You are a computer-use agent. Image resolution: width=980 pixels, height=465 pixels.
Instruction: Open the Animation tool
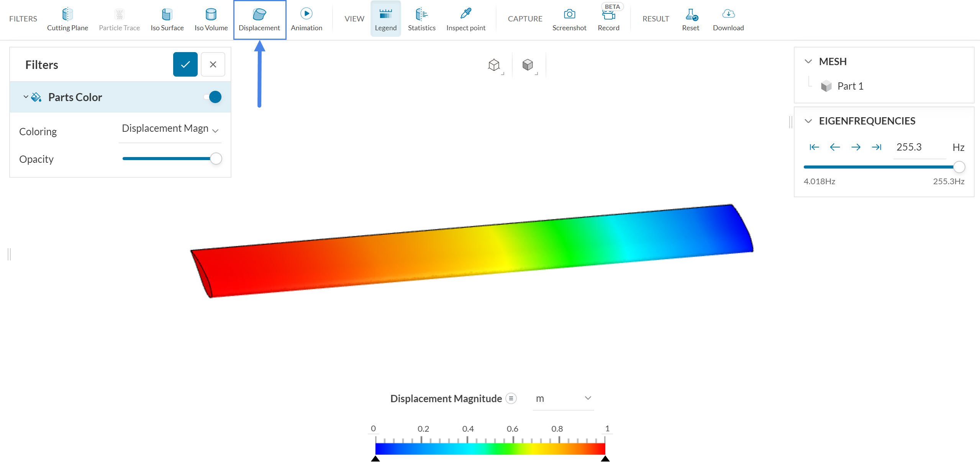tap(306, 19)
